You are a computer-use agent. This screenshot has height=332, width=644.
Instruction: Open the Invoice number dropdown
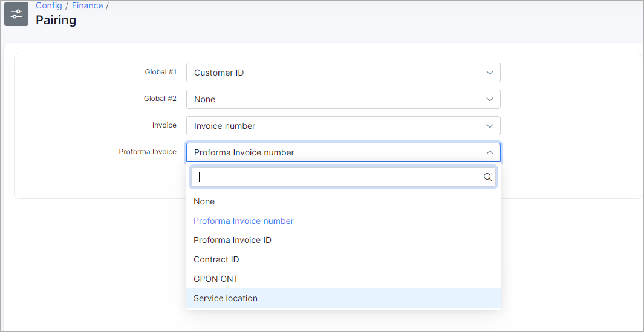(x=343, y=126)
